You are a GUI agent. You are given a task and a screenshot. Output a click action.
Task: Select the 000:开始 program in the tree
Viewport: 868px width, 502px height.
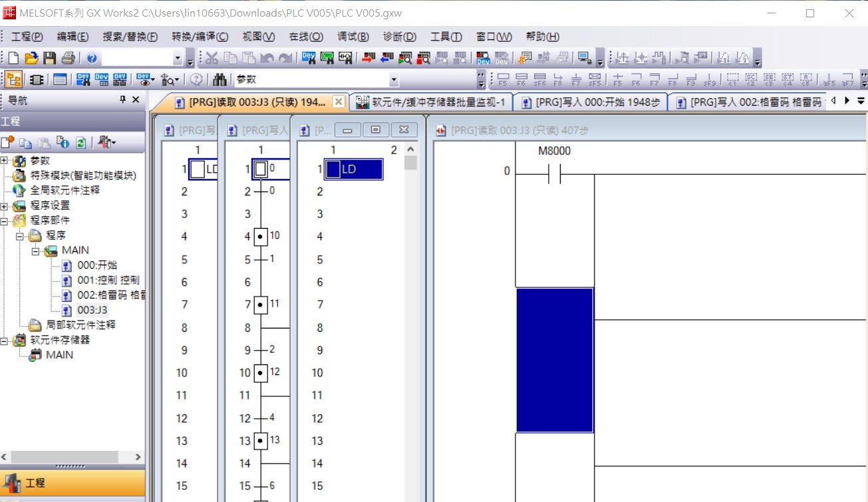point(96,265)
